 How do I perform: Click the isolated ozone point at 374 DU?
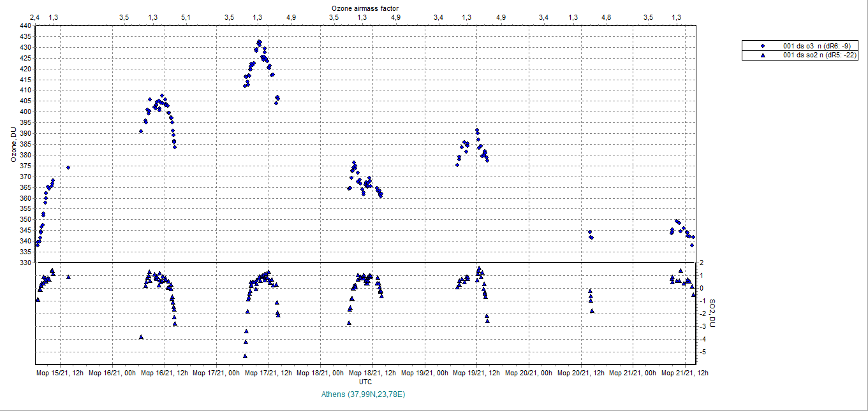[68, 168]
